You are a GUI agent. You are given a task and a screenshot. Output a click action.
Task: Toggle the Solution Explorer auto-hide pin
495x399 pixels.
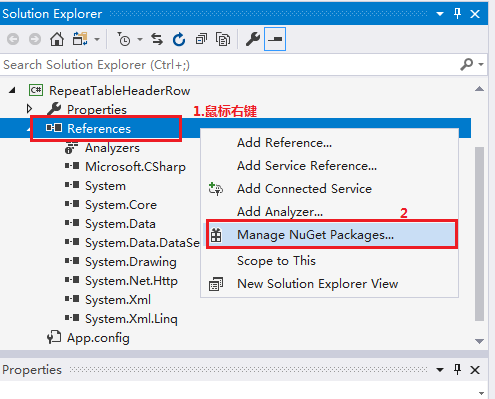[x=457, y=14]
